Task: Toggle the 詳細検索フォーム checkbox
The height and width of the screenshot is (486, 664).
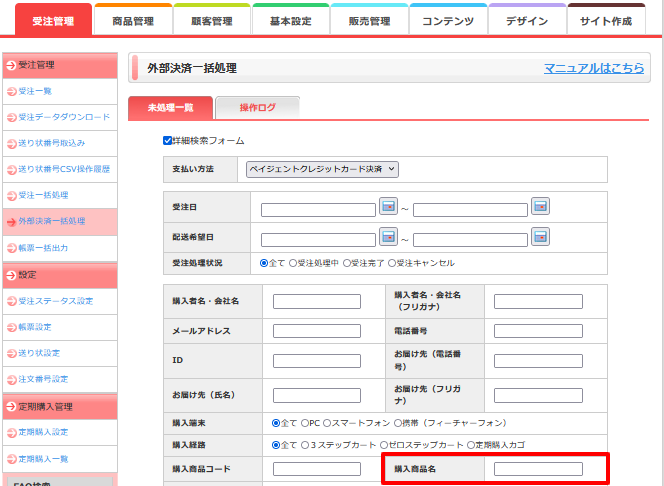Action: coord(167,141)
